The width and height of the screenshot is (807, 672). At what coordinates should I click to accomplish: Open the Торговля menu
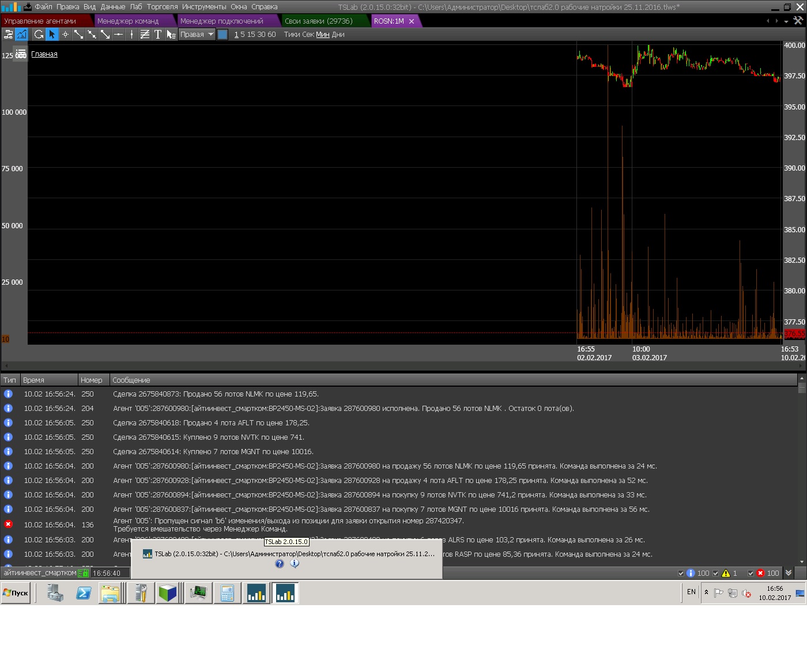coord(162,7)
